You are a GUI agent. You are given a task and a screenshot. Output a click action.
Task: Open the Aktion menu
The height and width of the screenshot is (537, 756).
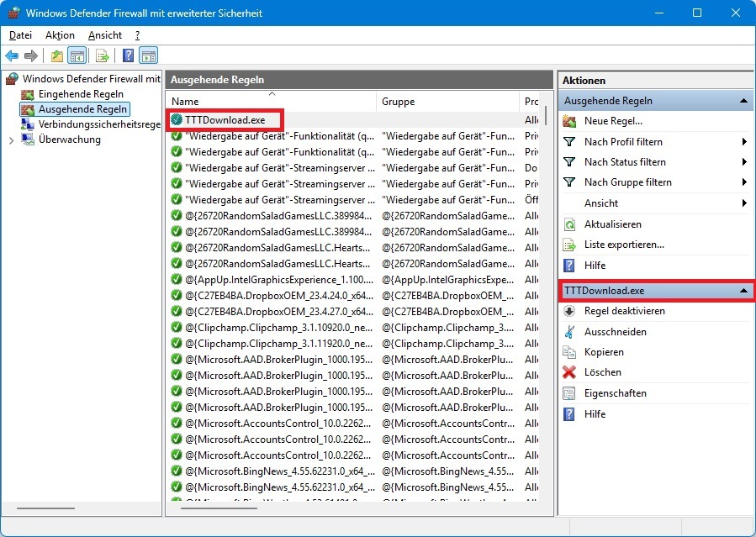(x=61, y=35)
